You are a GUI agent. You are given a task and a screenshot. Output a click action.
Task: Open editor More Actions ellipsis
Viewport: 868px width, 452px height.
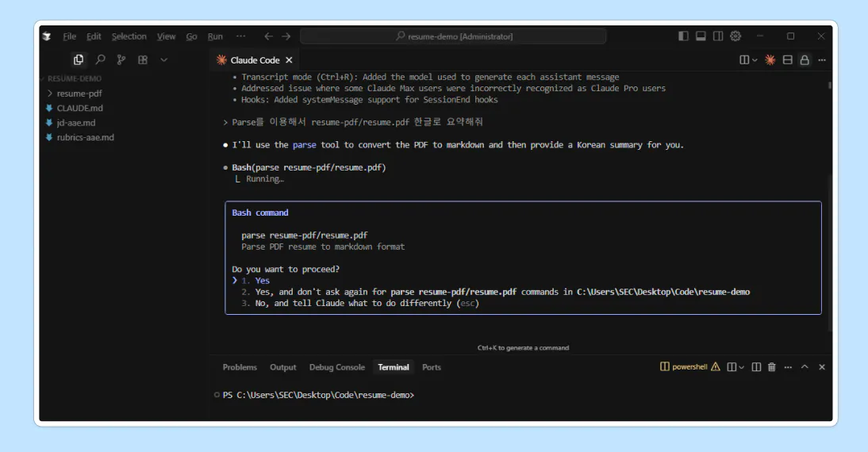point(822,59)
